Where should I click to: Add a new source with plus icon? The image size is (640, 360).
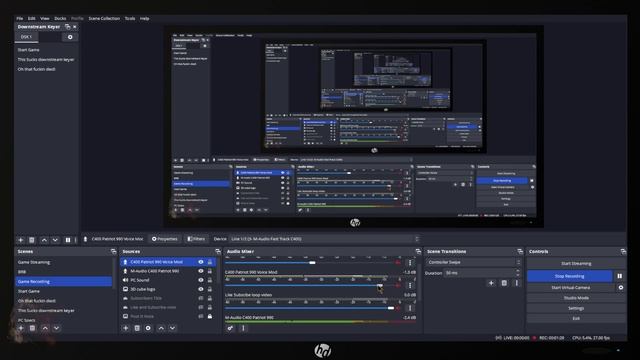coord(126,328)
